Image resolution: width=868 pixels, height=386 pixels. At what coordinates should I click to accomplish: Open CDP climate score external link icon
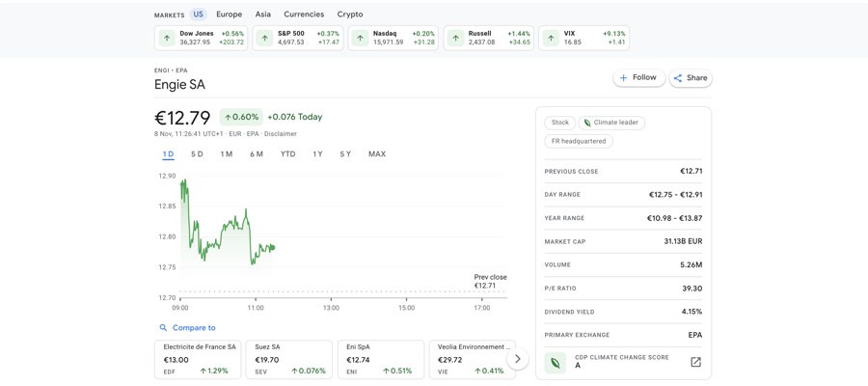click(695, 362)
